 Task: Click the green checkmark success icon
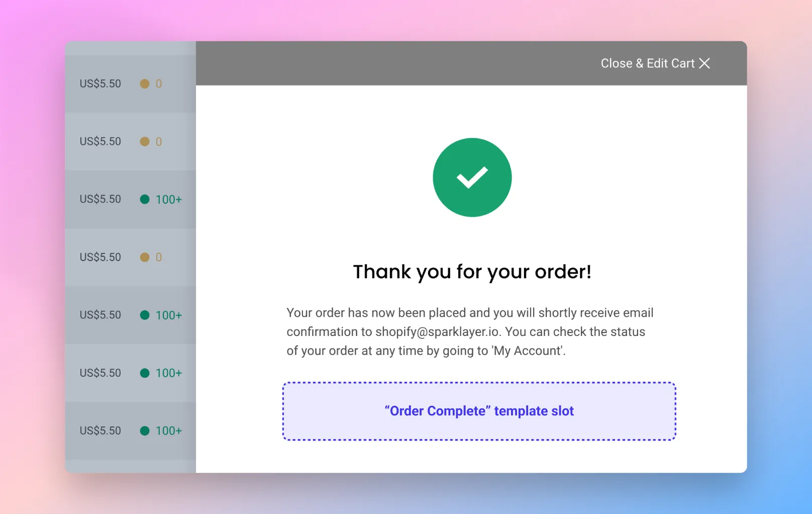click(472, 178)
